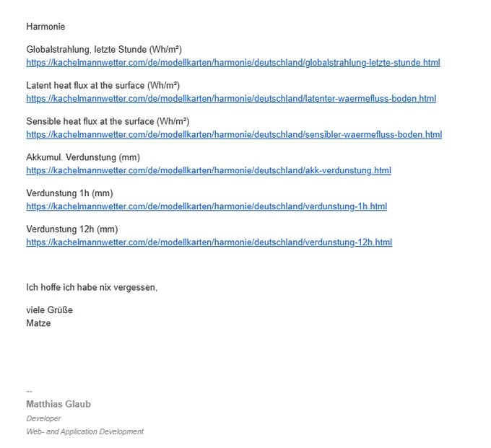This screenshot has width=491, height=448.
Task: Click the 'Ich hoffe ich habe nix vergessen' sentence
Action: point(92,288)
